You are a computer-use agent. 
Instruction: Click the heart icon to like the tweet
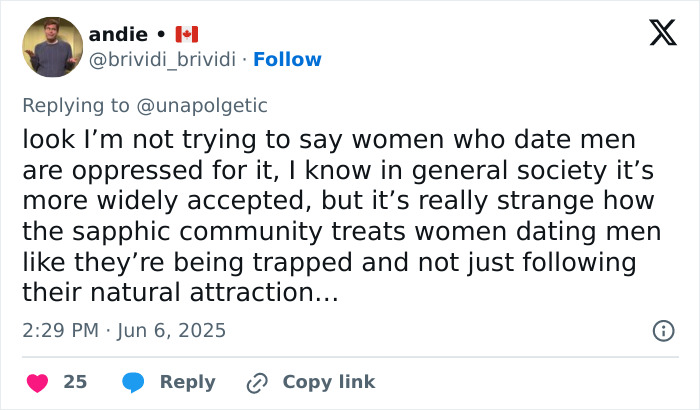pyautogui.click(x=36, y=382)
